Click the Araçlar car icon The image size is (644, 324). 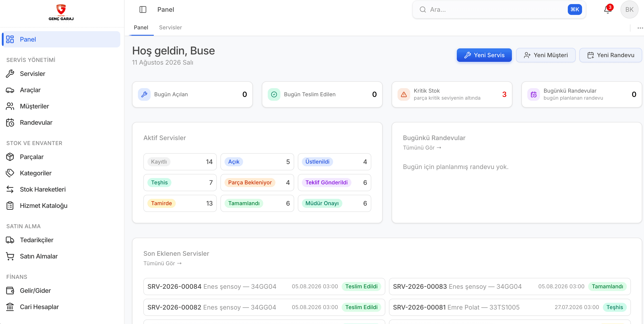point(10,90)
